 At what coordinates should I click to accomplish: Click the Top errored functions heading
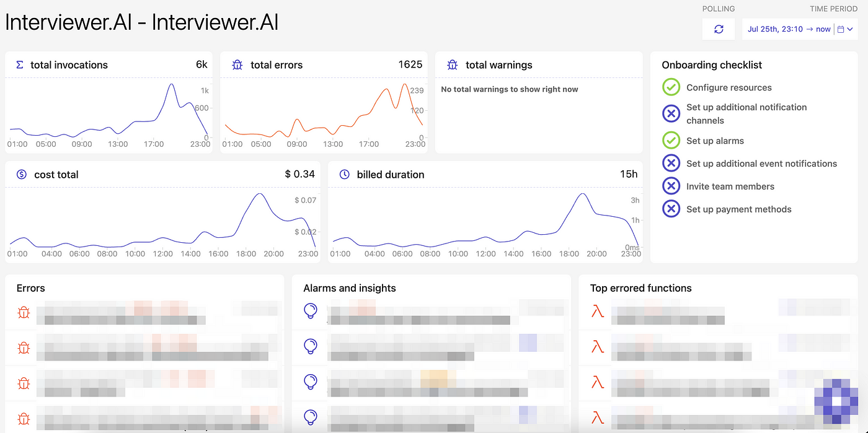641,288
